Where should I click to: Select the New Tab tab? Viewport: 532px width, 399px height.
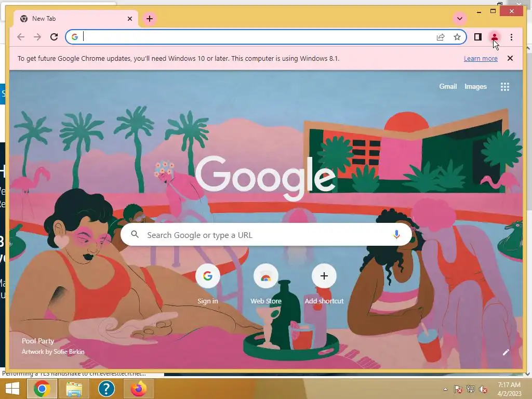point(76,19)
